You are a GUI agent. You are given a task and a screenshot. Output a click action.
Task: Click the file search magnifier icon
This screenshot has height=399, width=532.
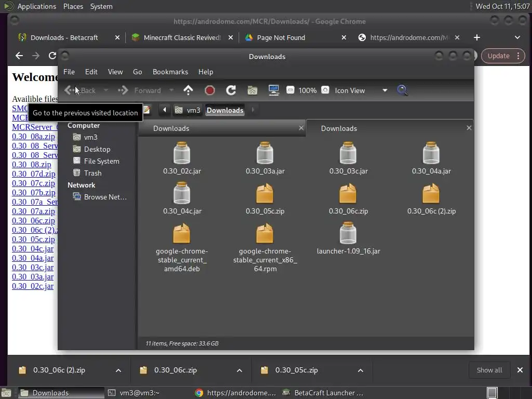click(402, 90)
